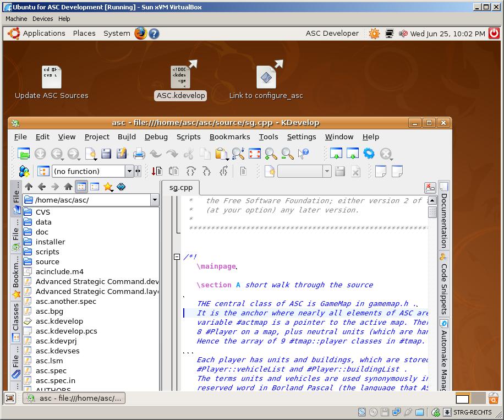Click the trash icon in bottom panel
Image resolution: width=504 pixels, height=420 pixels.
[x=494, y=398]
